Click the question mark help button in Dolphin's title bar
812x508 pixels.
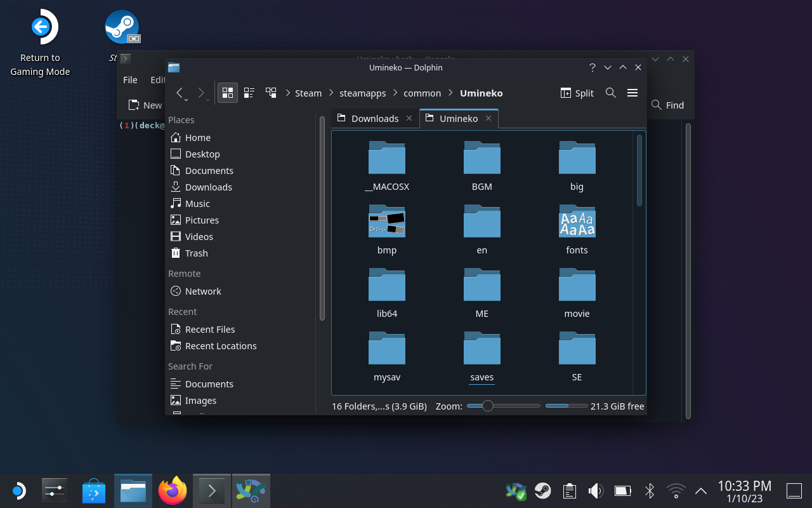593,67
